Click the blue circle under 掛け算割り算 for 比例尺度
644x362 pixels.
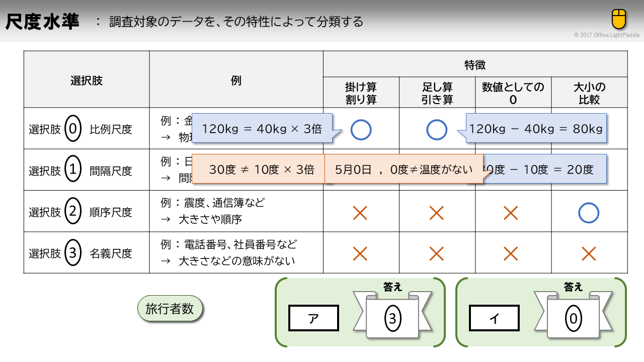tap(361, 130)
